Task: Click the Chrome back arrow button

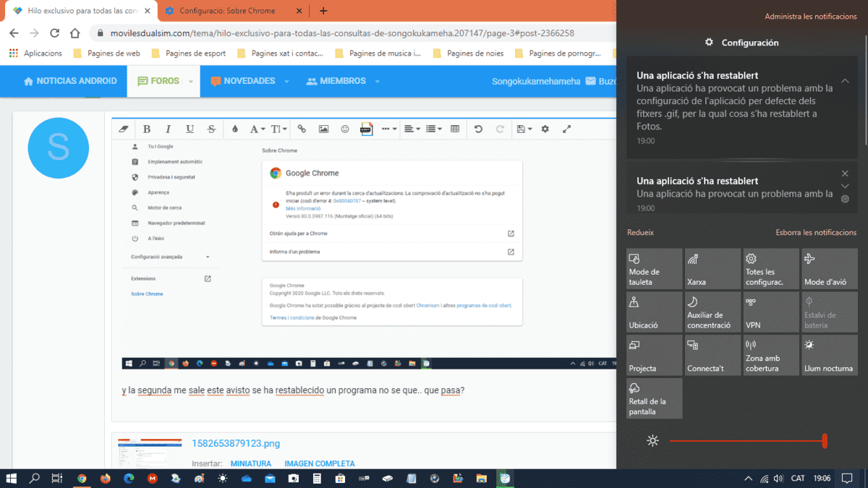Action: pos(14,33)
